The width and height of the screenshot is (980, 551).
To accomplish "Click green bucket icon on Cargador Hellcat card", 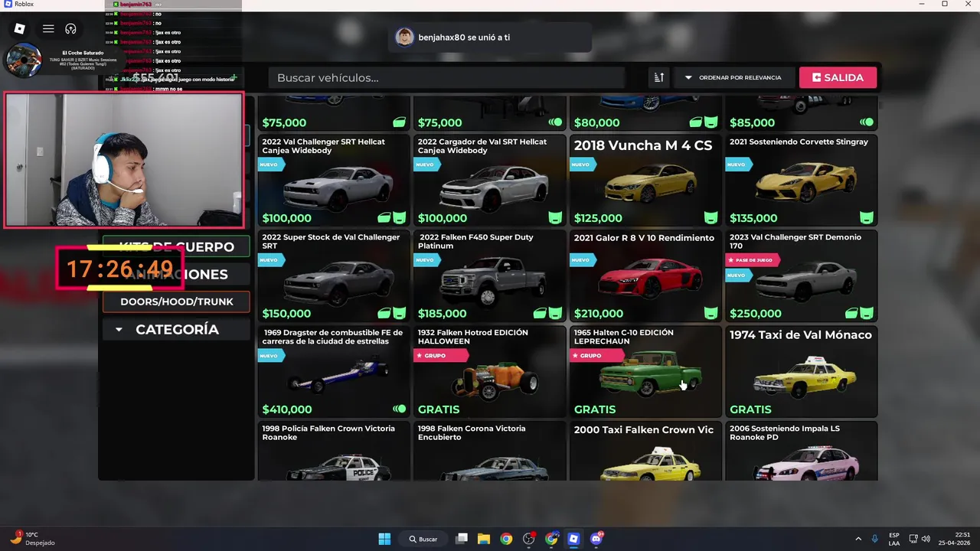I will pyautogui.click(x=555, y=218).
